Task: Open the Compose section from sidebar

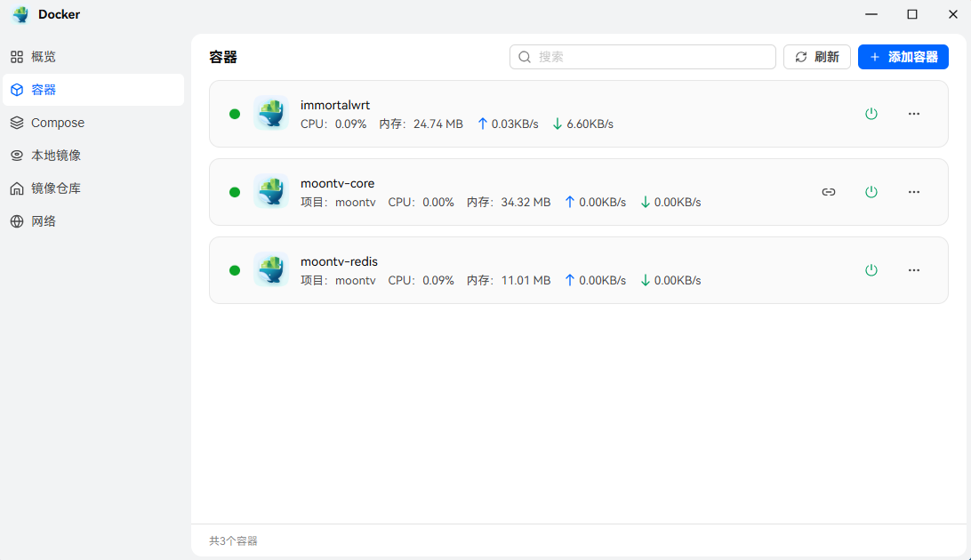Action: tap(56, 122)
